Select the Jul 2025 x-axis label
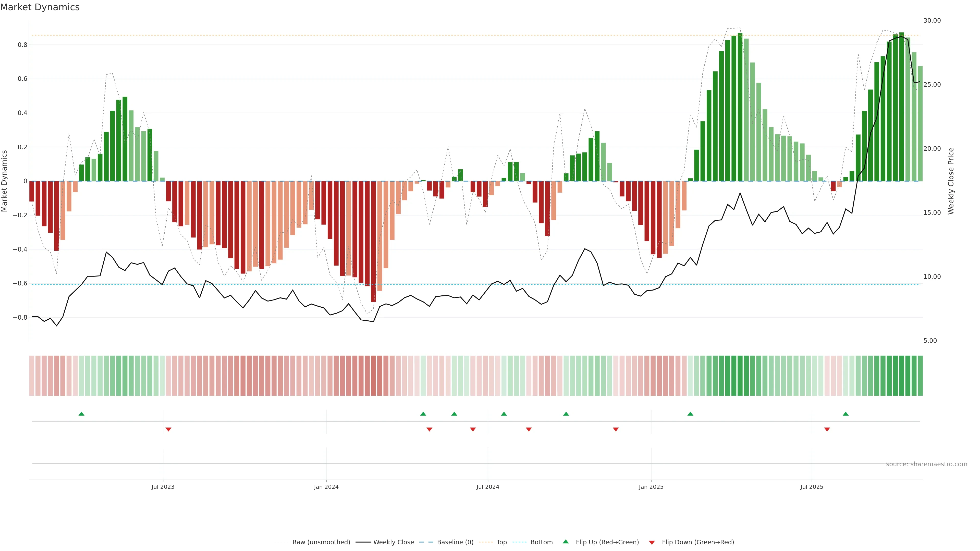 pyautogui.click(x=812, y=487)
